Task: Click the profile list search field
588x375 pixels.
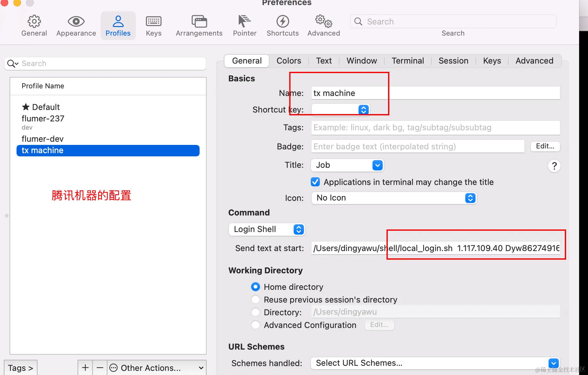Action: [105, 64]
